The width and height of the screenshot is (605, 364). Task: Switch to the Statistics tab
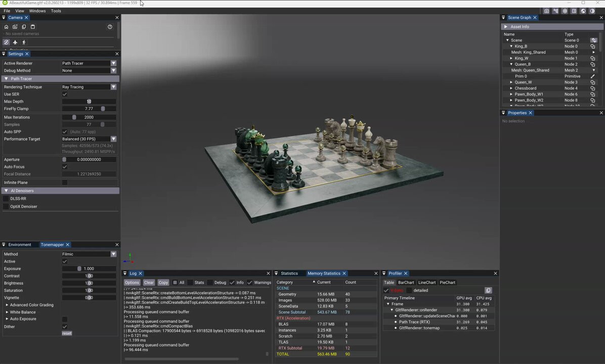click(x=289, y=274)
